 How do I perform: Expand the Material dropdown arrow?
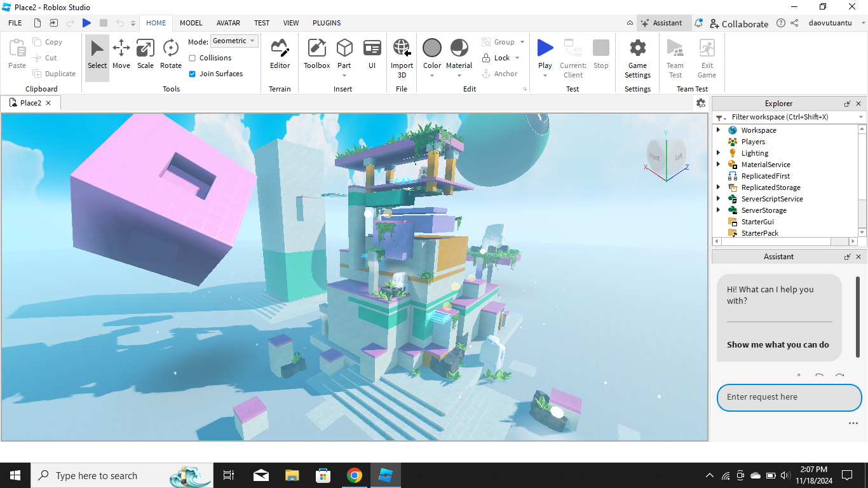pos(459,76)
